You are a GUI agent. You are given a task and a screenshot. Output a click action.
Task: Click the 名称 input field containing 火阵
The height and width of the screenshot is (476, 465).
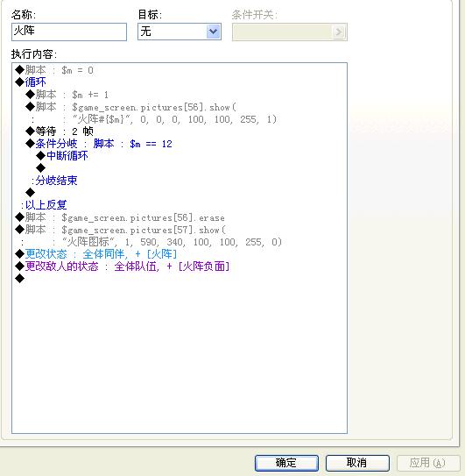(x=69, y=32)
